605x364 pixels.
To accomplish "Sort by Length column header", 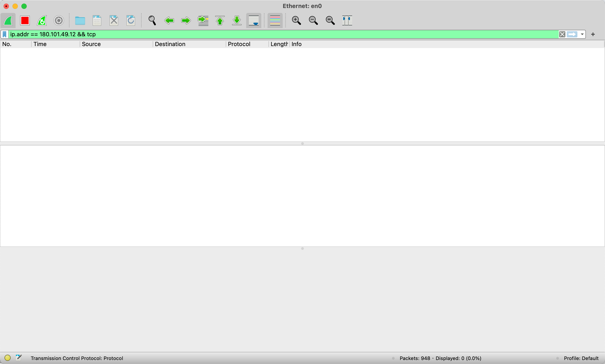I will pyautogui.click(x=279, y=44).
